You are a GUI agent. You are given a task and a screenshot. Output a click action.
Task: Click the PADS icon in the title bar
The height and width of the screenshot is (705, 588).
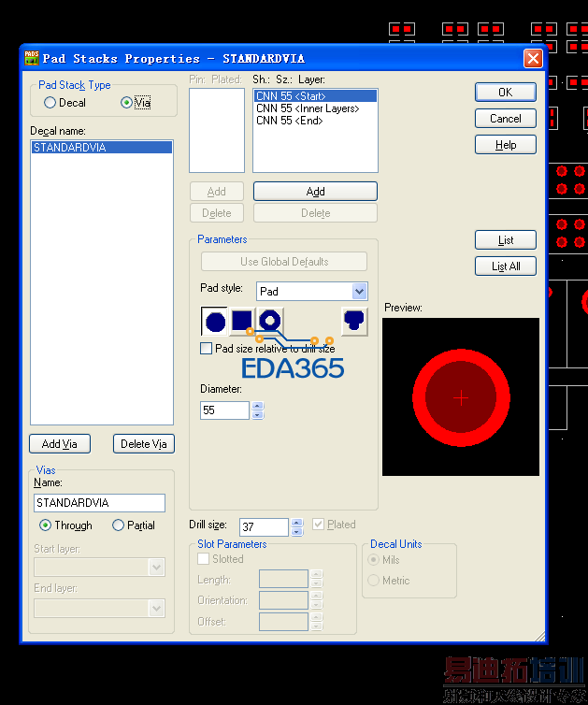31,58
